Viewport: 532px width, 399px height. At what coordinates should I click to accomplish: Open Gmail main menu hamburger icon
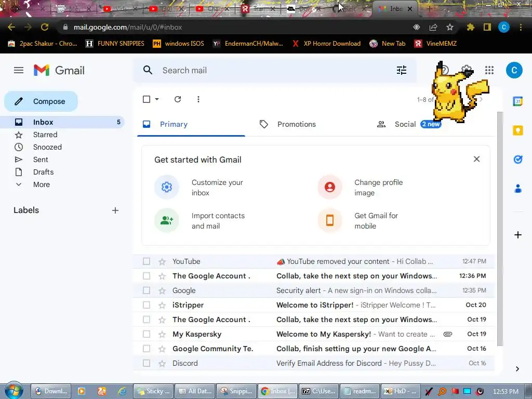19,70
